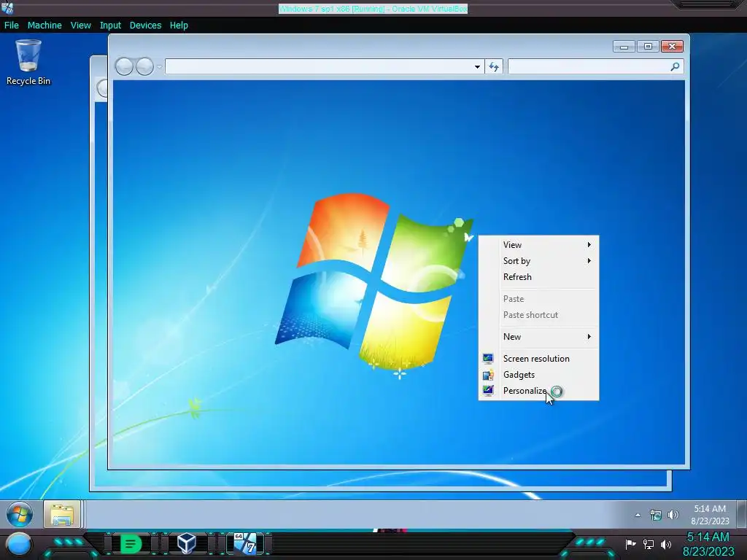
Task: Open the VirtualBox cube taskbar icon
Action: 186,543
